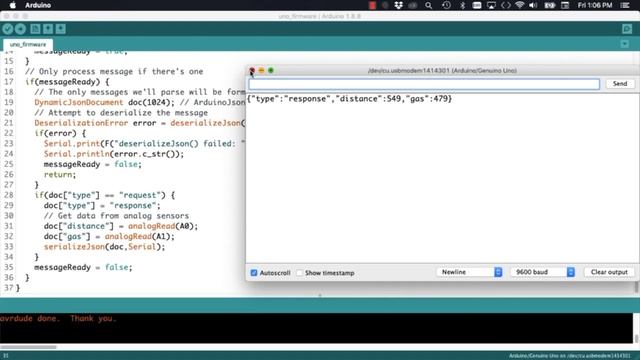Enable the Show timestamp checkbox
This screenshot has width=640, height=360.
tap(300, 273)
